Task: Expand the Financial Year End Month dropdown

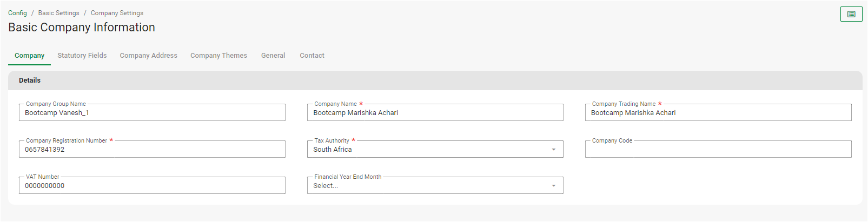Action: (553, 186)
